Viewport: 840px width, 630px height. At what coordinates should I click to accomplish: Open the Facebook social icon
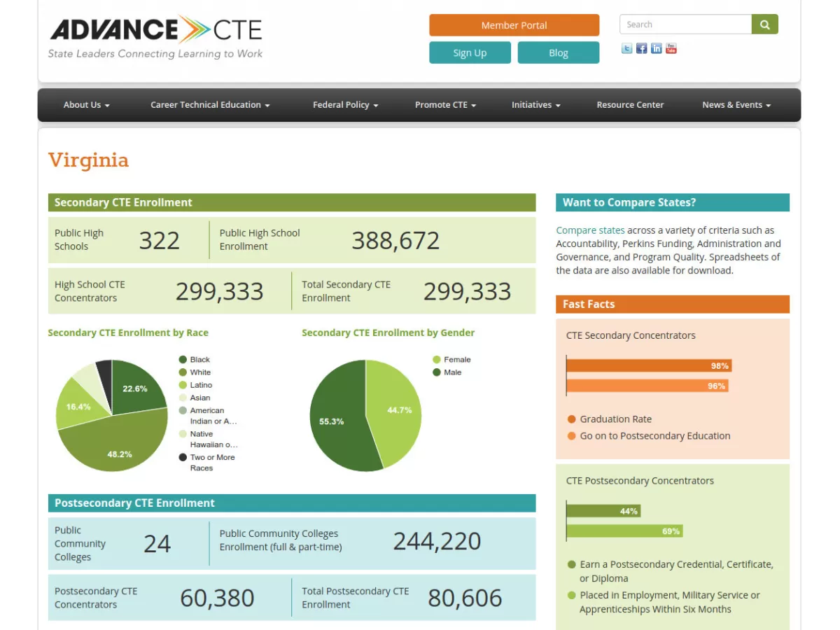[641, 48]
